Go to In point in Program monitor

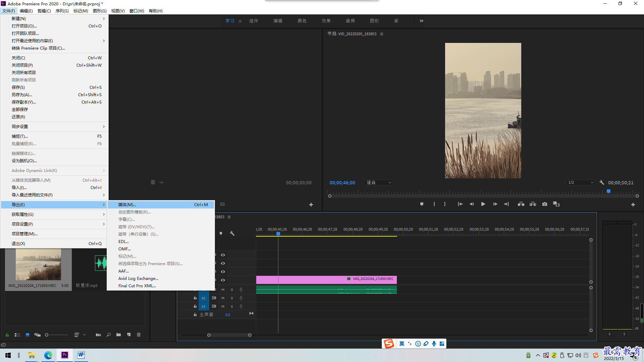click(x=460, y=204)
